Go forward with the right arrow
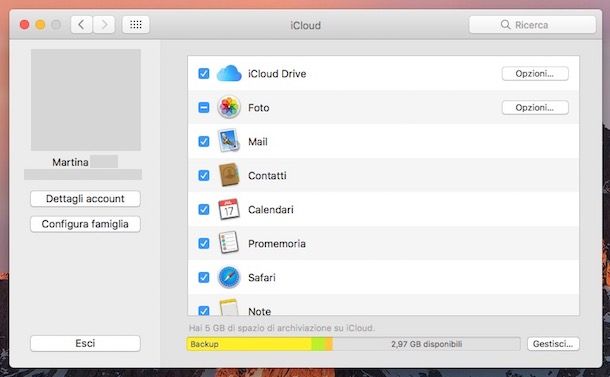 point(104,25)
